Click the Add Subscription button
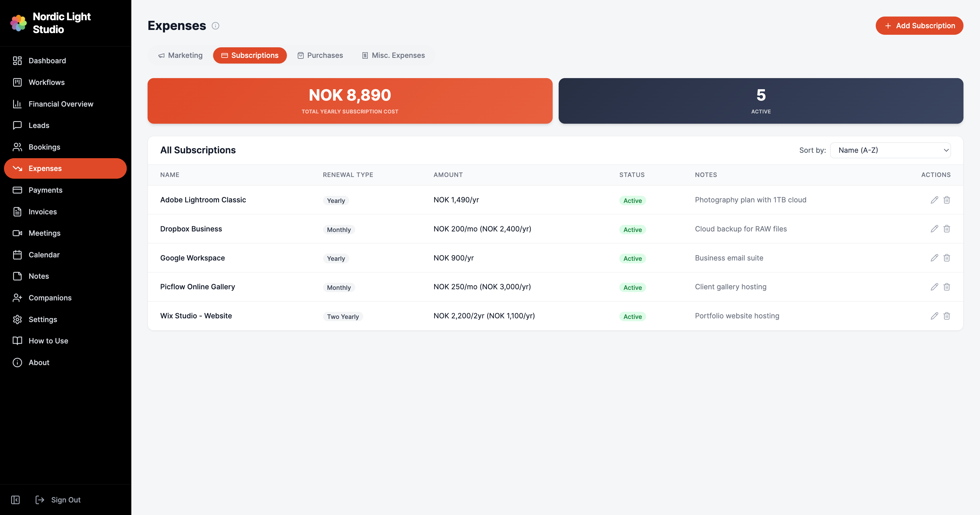980x515 pixels. point(919,26)
